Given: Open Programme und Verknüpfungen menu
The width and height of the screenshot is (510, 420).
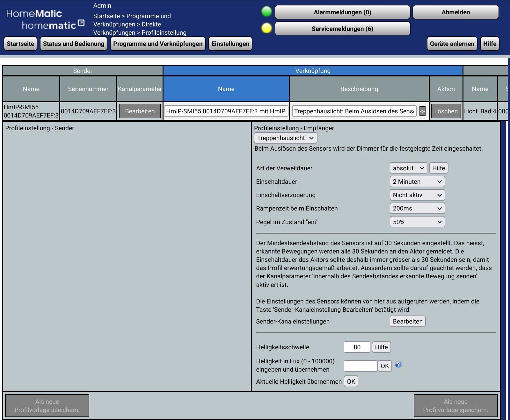Looking at the screenshot, I should click(158, 44).
